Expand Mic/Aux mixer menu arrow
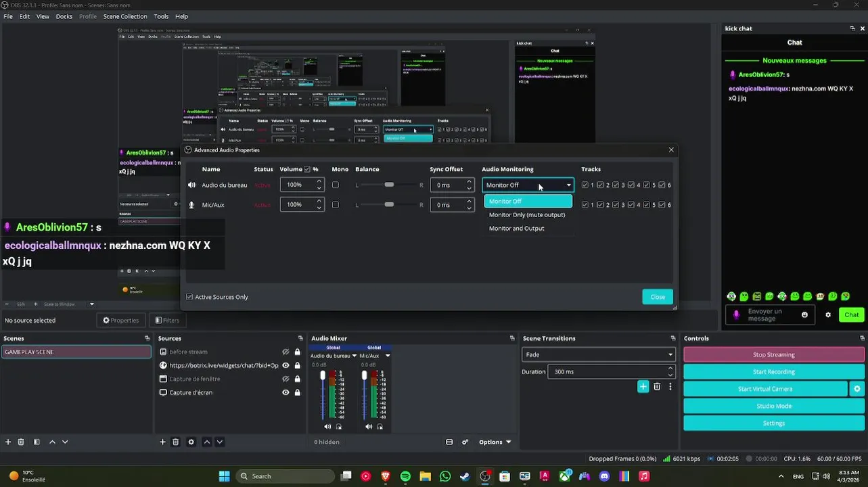Viewport: 868px width, 487px height. tap(388, 356)
